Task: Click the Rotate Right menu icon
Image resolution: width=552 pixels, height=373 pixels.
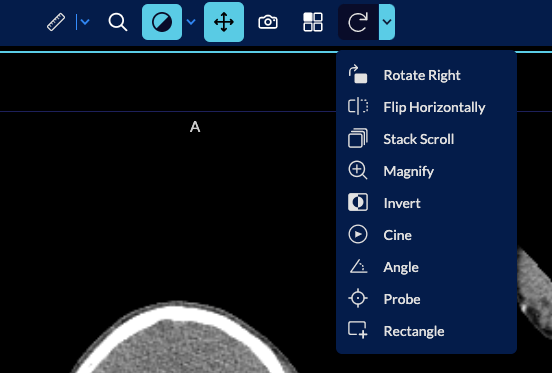Action: tap(358, 74)
